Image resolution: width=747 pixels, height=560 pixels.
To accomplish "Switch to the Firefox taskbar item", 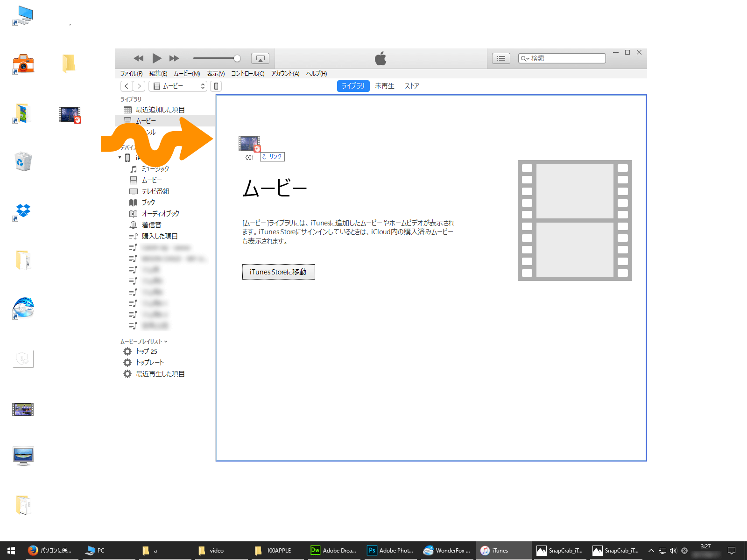I will pos(50,551).
